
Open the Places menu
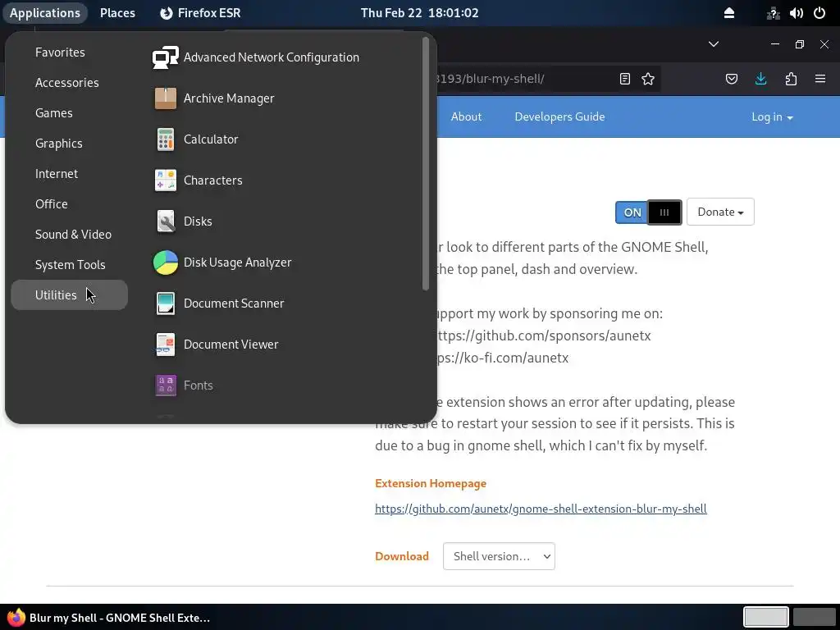click(x=117, y=13)
